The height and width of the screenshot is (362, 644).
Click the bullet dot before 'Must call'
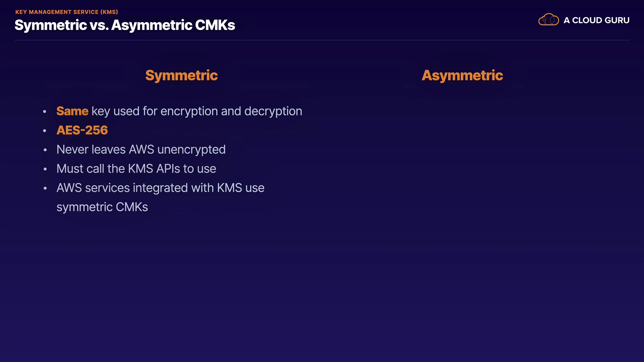[x=45, y=169]
